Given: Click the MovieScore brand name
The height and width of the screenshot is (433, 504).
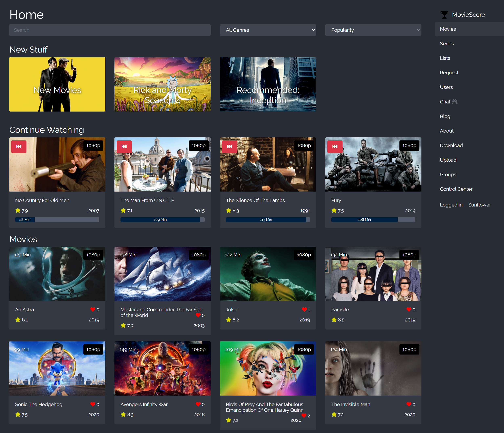Looking at the screenshot, I should [468, 15].
